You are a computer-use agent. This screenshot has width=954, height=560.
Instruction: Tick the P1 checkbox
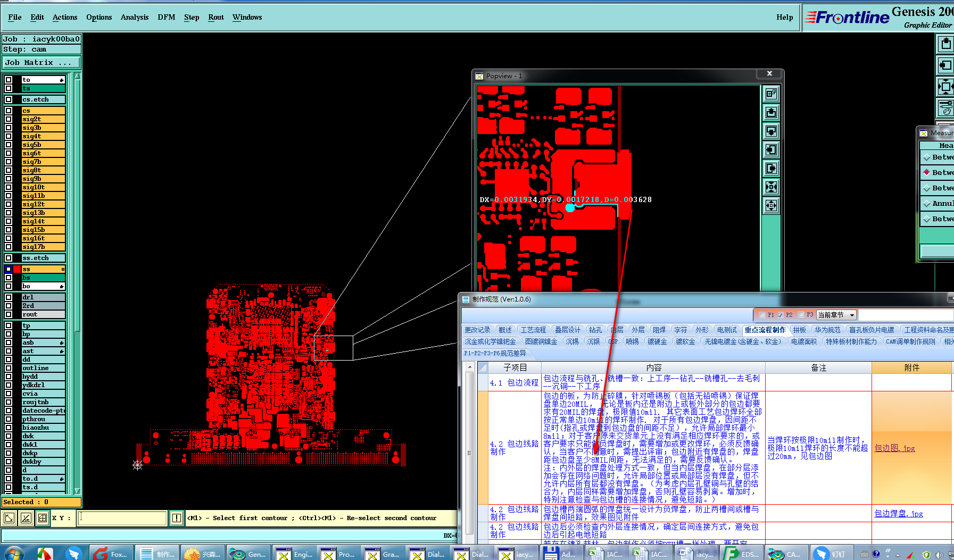pyautogui.click(x=762, y=315)
